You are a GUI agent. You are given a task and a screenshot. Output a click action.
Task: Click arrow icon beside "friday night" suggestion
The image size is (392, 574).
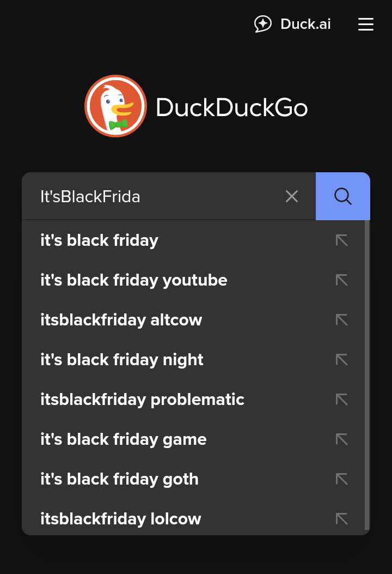(x=341, y=360)
